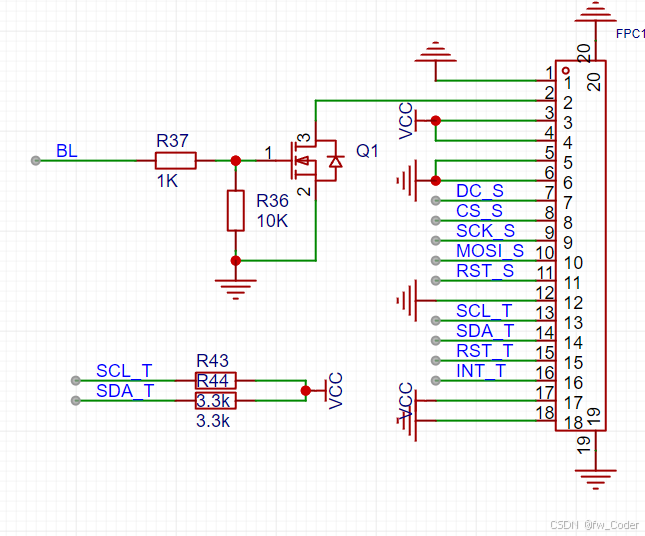Select the 'R43' designator text

tap(212, 361)
